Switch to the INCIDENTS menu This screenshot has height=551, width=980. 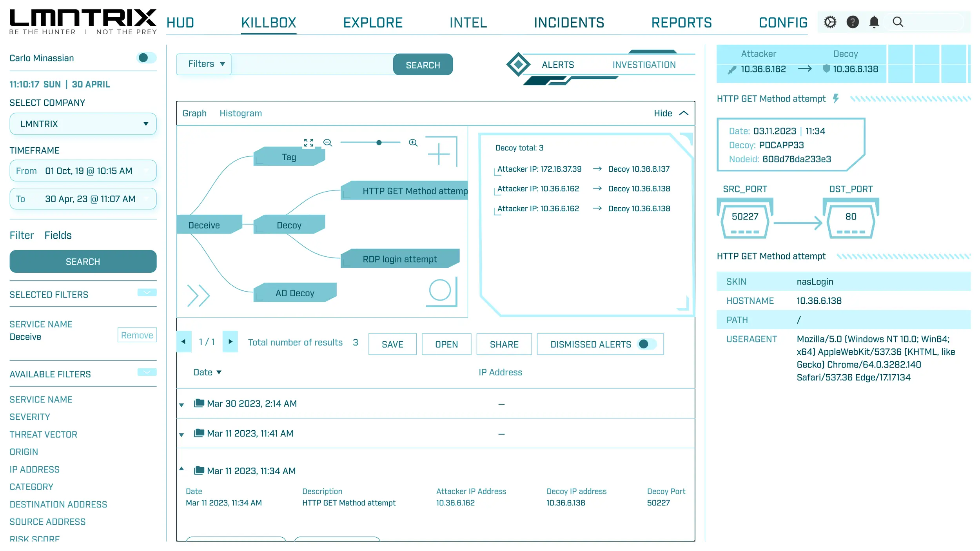569,23
